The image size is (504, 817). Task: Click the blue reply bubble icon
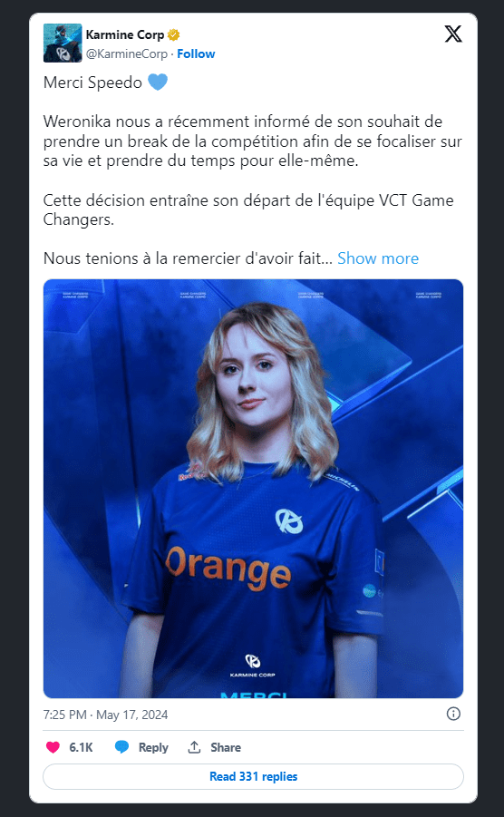121,747
